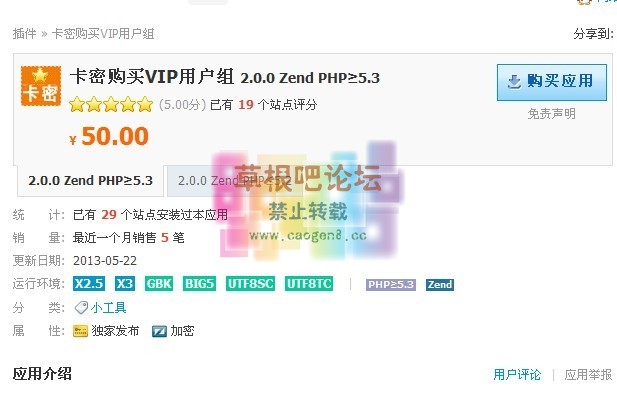617x402 pixels.
Task: Click the 购买应用 purchase button
Action: (x=552, y=83)
